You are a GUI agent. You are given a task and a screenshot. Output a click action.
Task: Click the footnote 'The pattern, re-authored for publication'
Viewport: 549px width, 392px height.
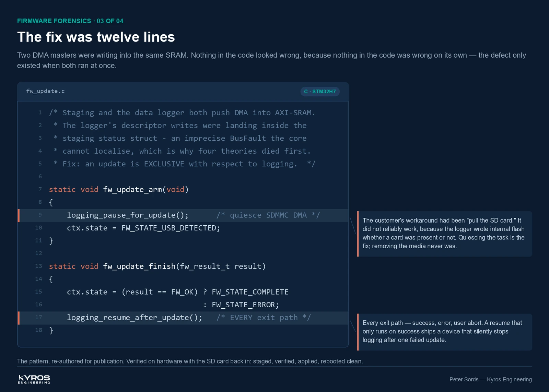click(x=190, y=361)
